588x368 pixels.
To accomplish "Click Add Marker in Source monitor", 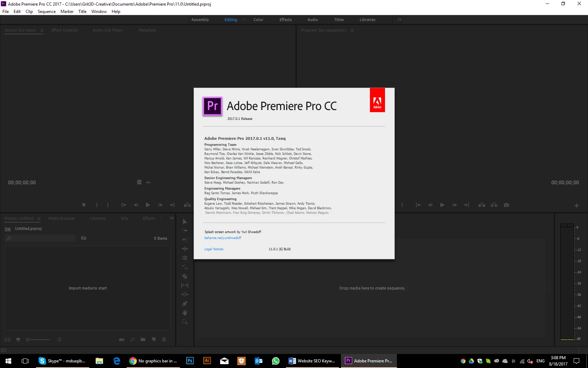I will pos(84,205).
